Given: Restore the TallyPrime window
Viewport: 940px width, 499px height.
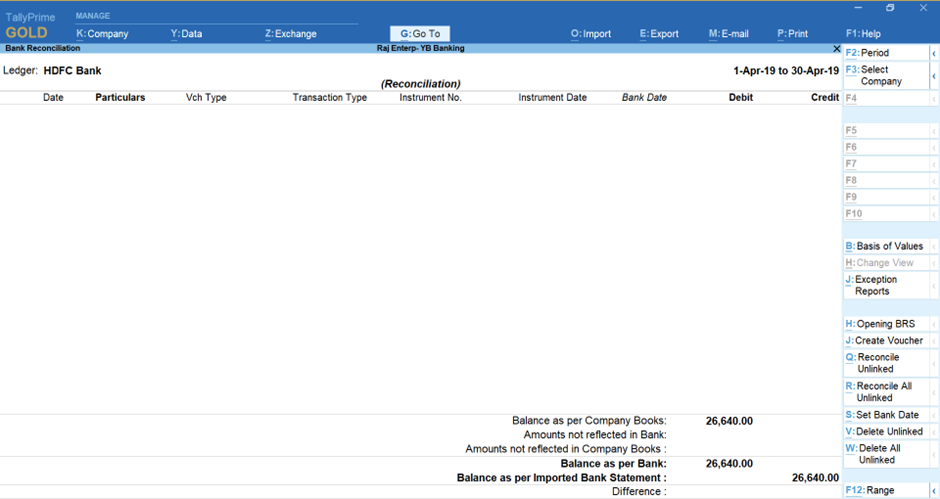Looking at the screenshot, I should click(x=890, y=8).
